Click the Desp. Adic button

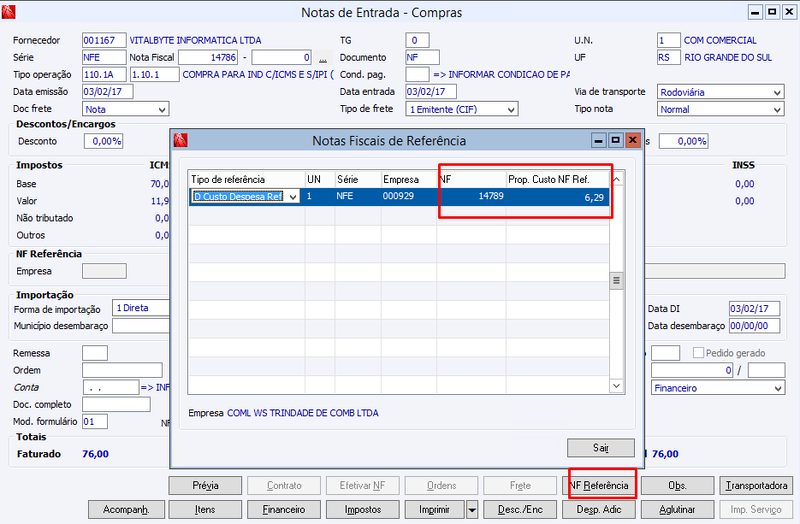[599, 510]
